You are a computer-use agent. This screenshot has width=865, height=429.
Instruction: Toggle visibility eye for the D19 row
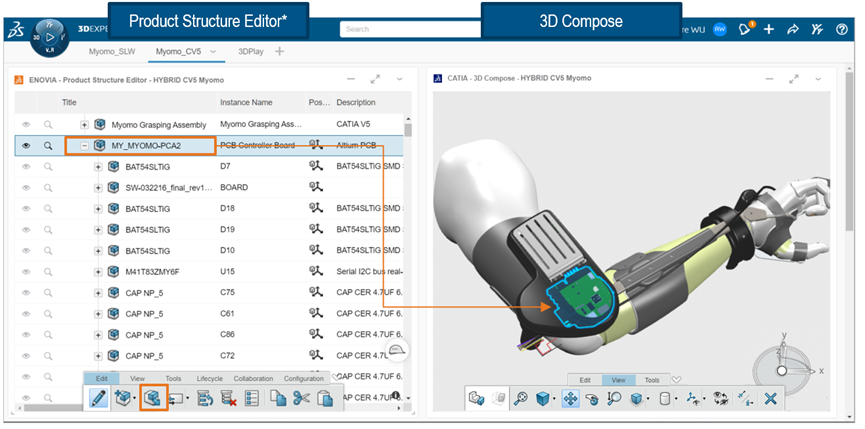coord(26,229)
